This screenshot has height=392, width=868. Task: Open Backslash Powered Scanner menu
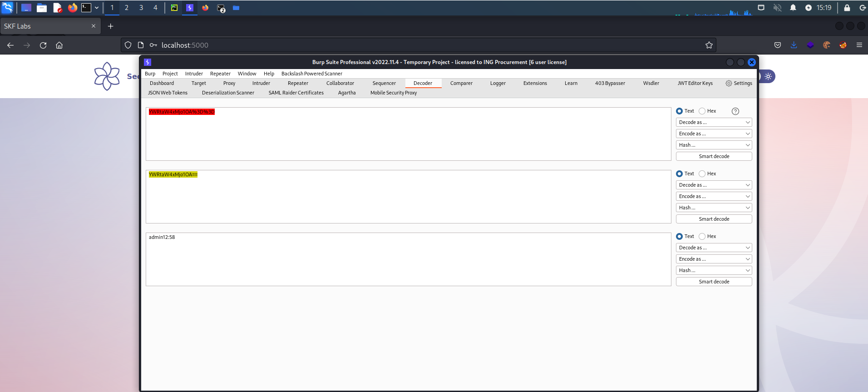pos(312,74)
